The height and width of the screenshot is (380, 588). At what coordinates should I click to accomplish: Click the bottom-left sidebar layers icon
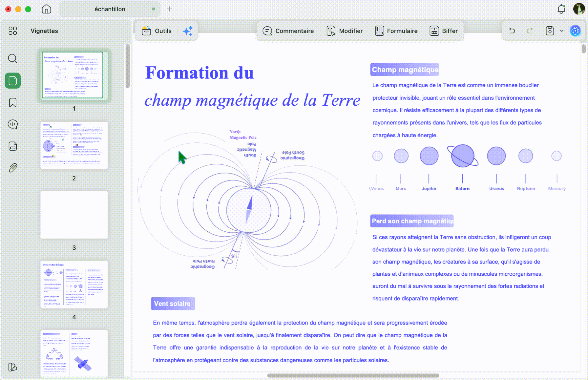[13, 367]
